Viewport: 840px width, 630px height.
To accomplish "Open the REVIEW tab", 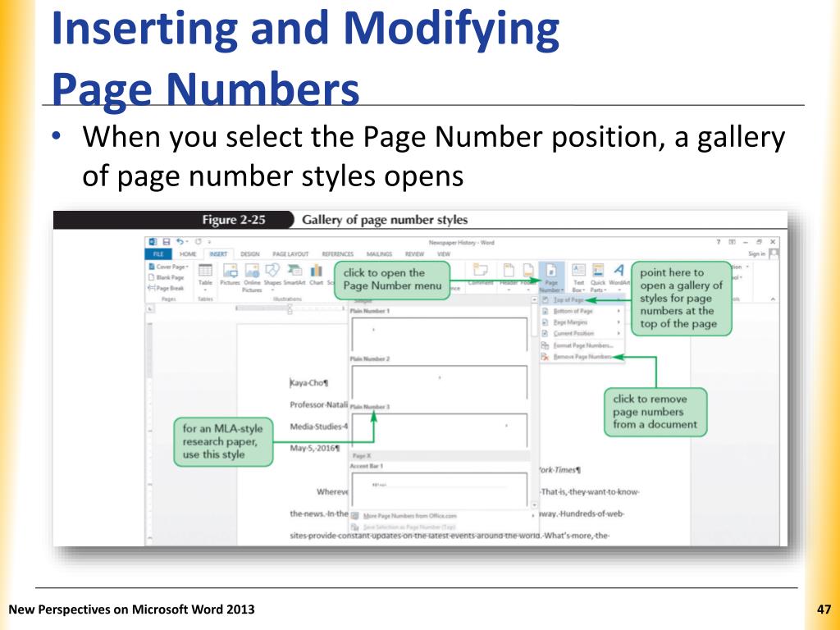I will [x=414, y=254].
